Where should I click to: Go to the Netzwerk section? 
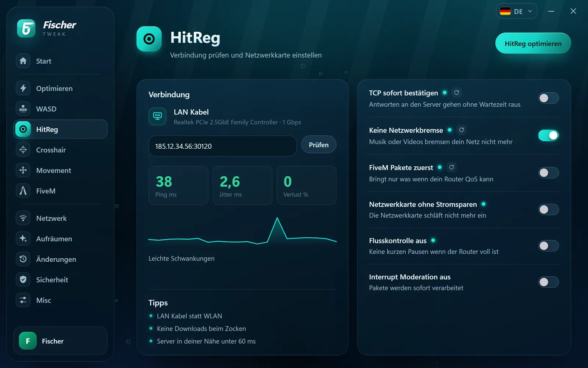coord(60,218)
